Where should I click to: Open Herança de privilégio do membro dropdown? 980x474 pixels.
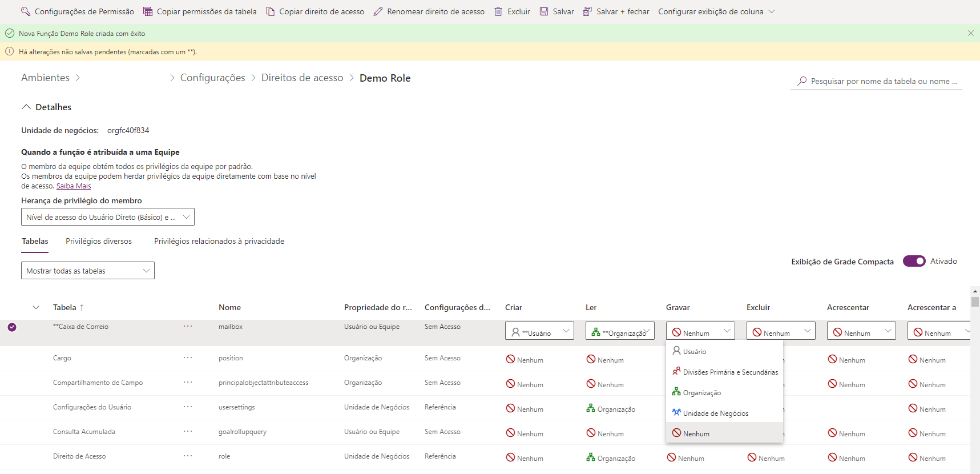point(108,217)
